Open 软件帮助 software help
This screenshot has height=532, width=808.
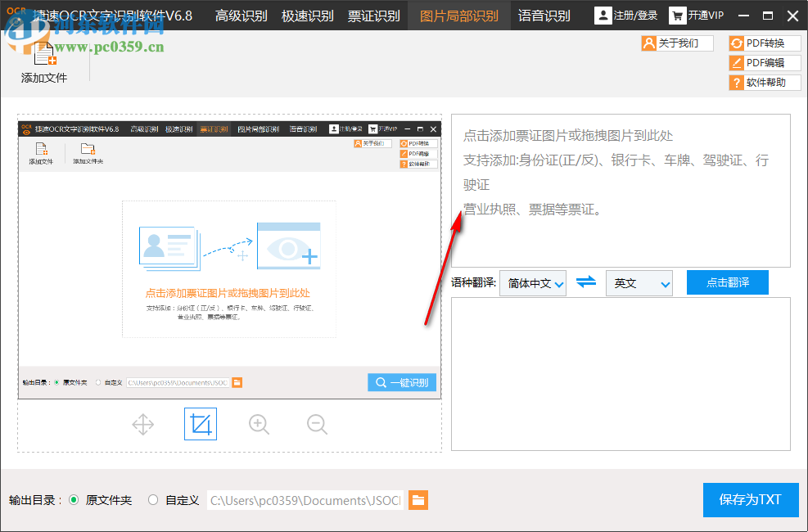point(764,82)
